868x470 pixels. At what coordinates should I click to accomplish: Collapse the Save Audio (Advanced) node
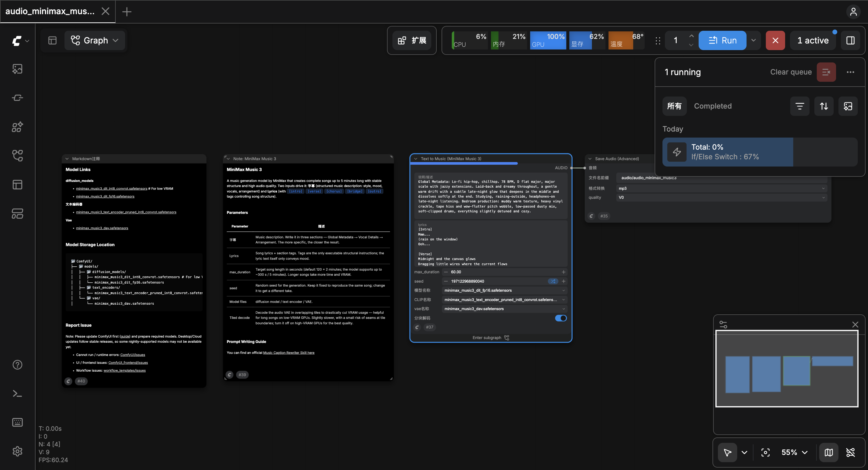(590, 159)
